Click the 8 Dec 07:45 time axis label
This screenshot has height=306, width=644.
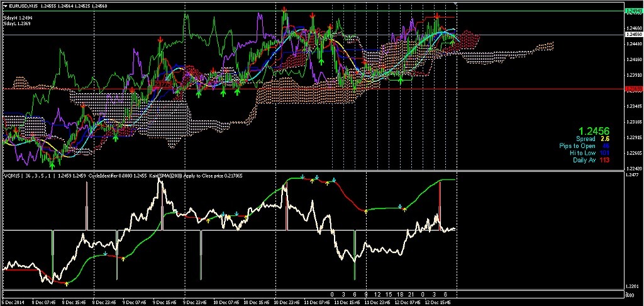(x=44, y=302)
